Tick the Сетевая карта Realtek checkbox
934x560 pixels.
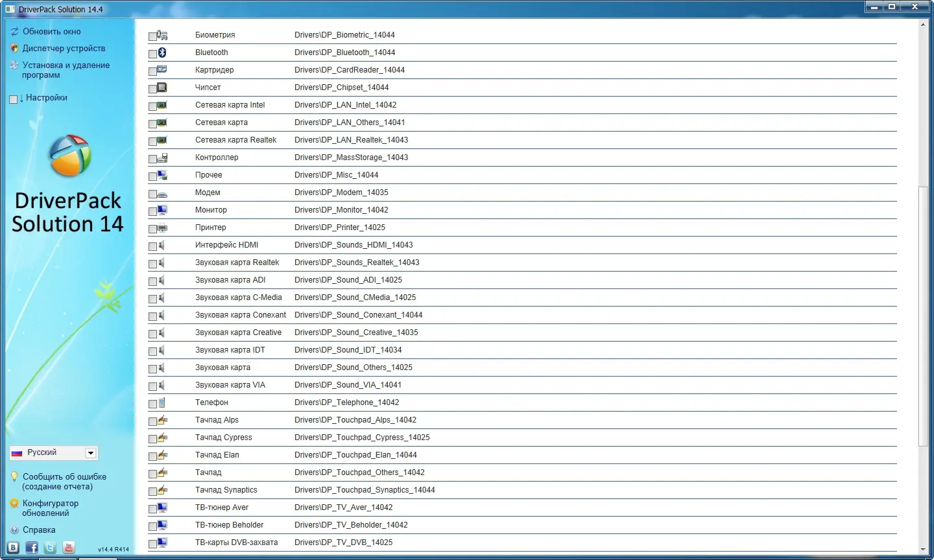click(x=152, y=141)
